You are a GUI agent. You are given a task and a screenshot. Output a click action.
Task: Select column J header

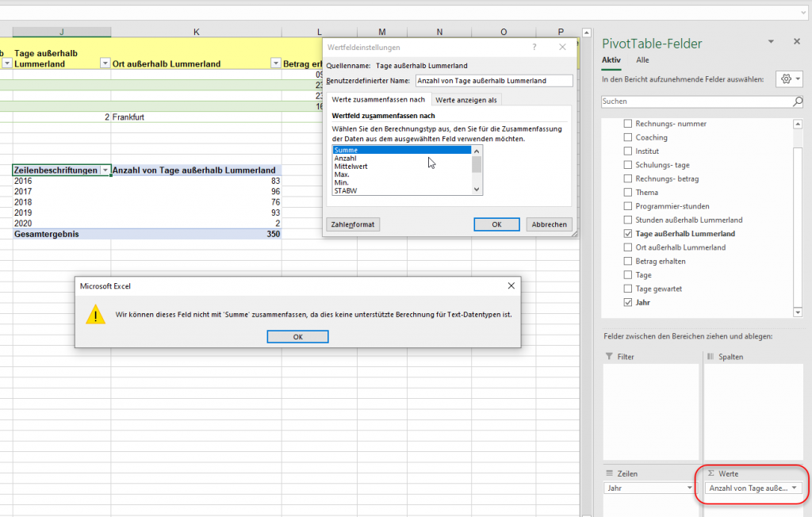tap(62, 33)
